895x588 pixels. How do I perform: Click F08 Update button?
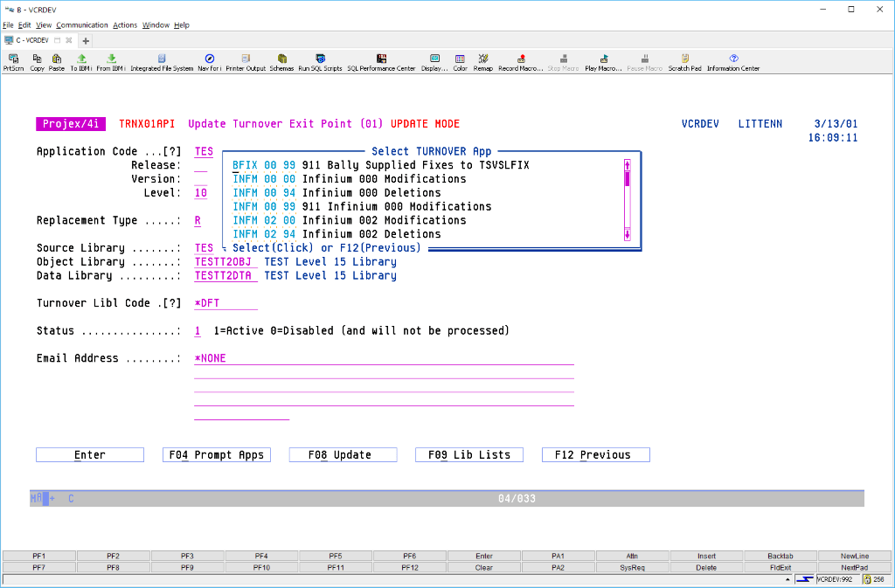point(343,454)
